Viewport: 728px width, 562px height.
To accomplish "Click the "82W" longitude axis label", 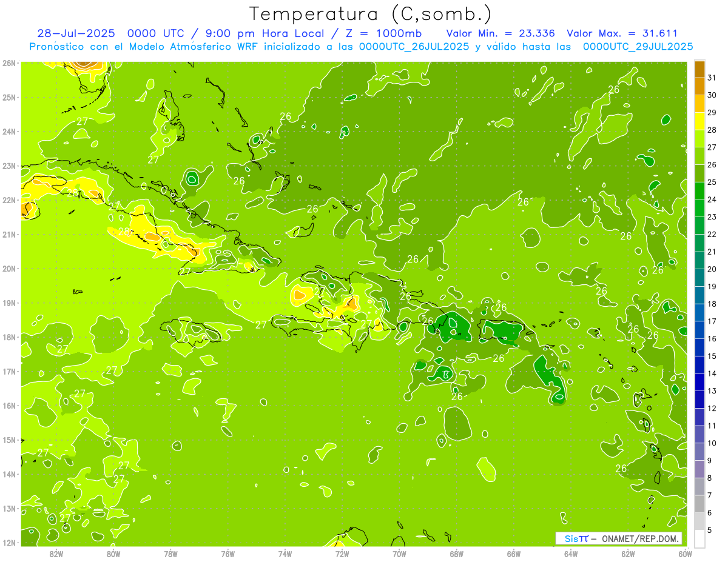I will pos(56,554).
